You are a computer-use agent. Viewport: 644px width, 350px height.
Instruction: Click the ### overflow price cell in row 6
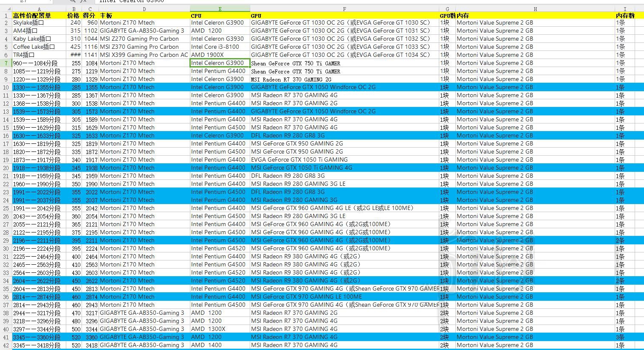point(74,55)
